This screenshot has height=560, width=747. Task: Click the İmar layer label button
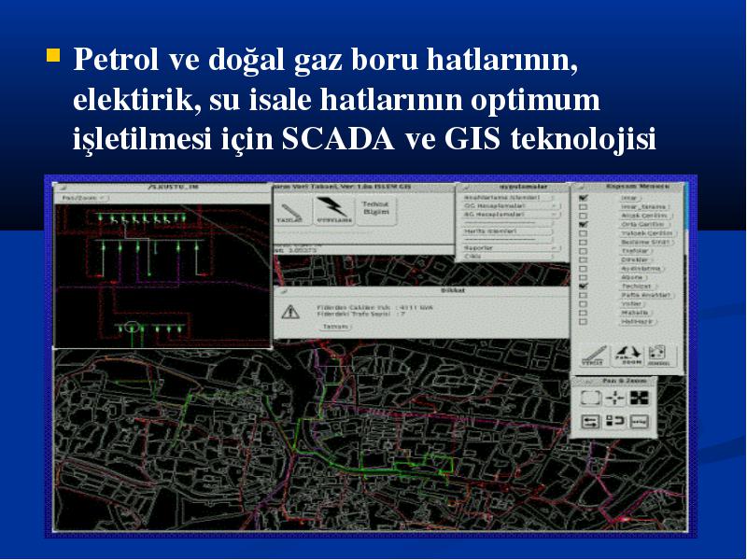[629, 198]
